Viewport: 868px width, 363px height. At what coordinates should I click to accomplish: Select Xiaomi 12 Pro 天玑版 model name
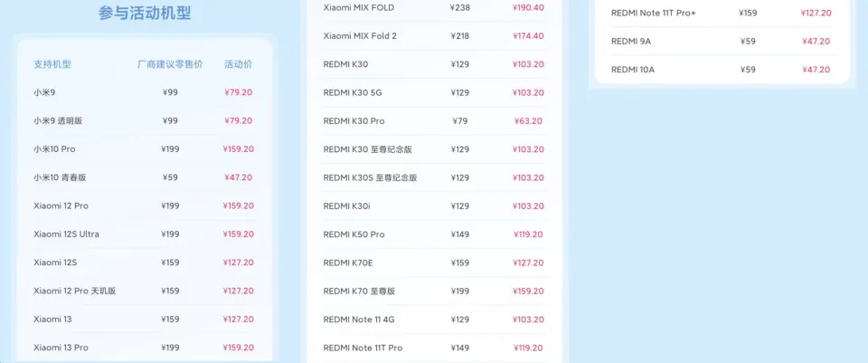tap(74, 291)
